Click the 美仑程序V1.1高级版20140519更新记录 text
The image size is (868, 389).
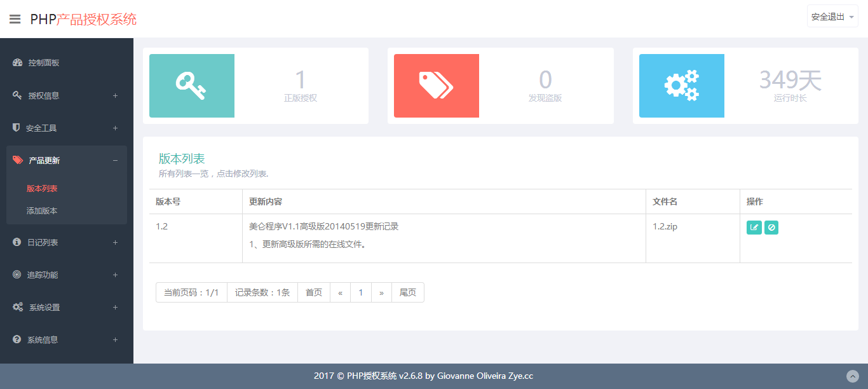tap(324, 226)
